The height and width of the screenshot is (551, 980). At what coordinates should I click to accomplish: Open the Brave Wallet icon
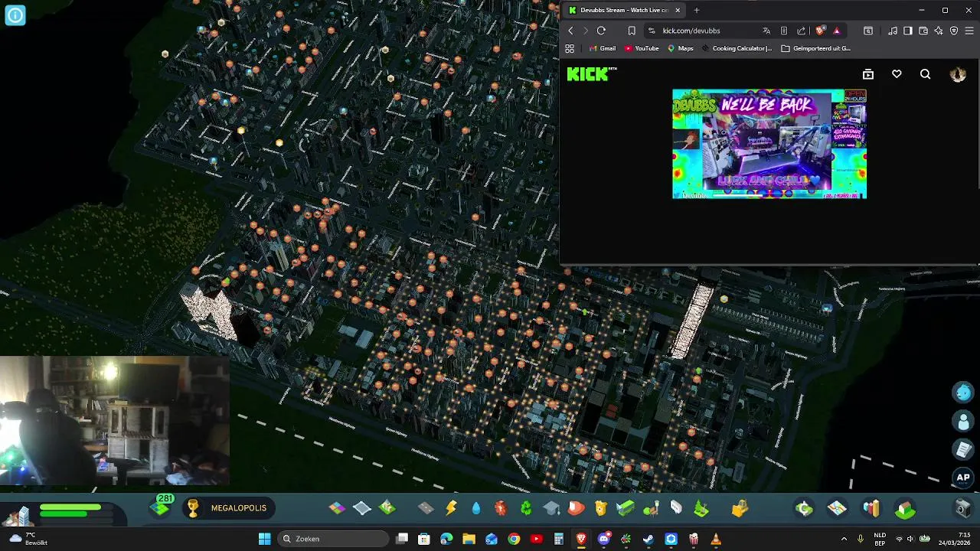click(923, 31)
